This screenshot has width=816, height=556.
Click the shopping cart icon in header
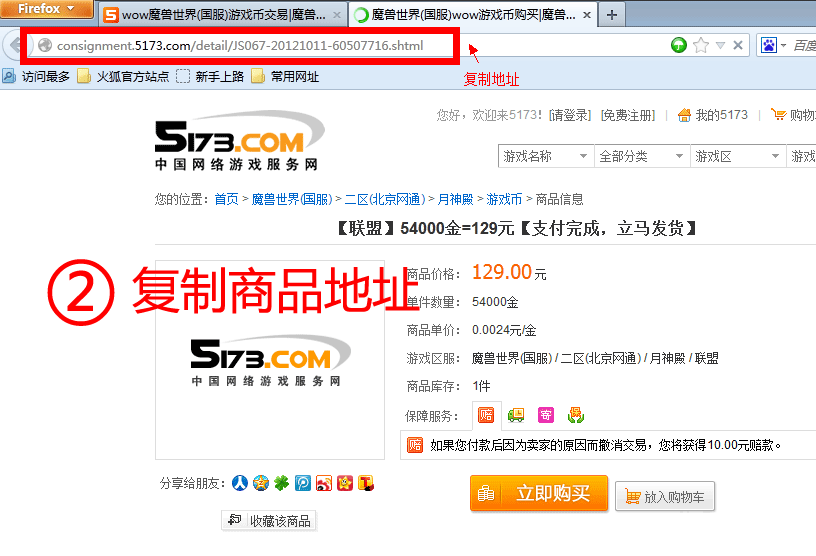point(779,115)
